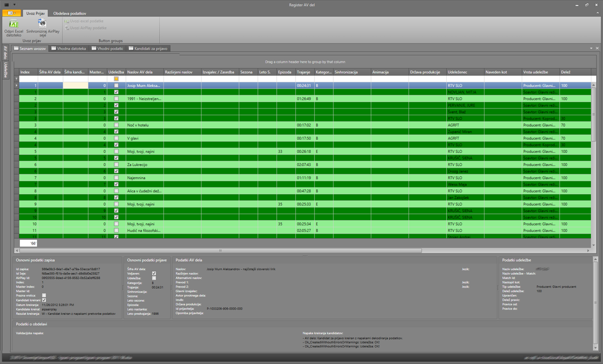This screenshot has height=364, width=603.
Task: Toggle Udeležba checkbox in Josip Murn row
Action: pos(116,85)
